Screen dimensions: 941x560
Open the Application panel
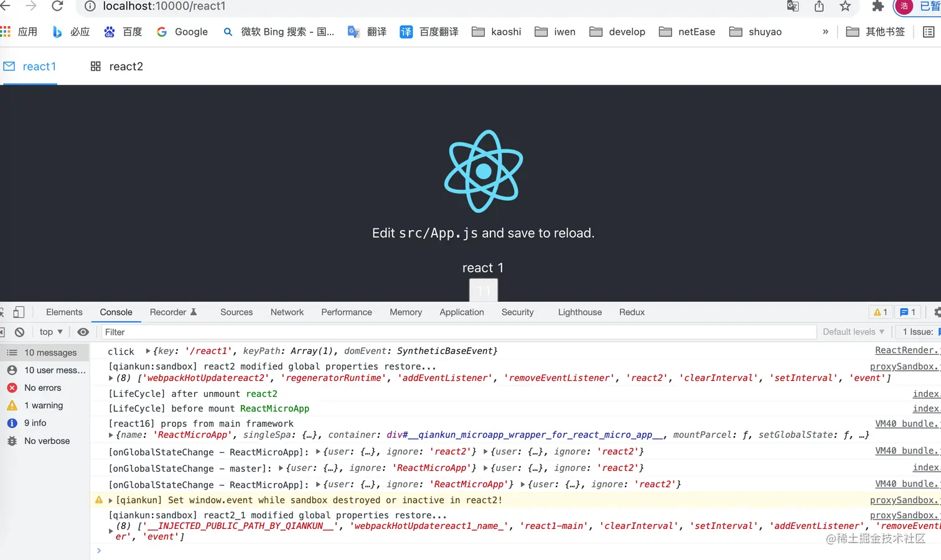[x=462, y=312]
